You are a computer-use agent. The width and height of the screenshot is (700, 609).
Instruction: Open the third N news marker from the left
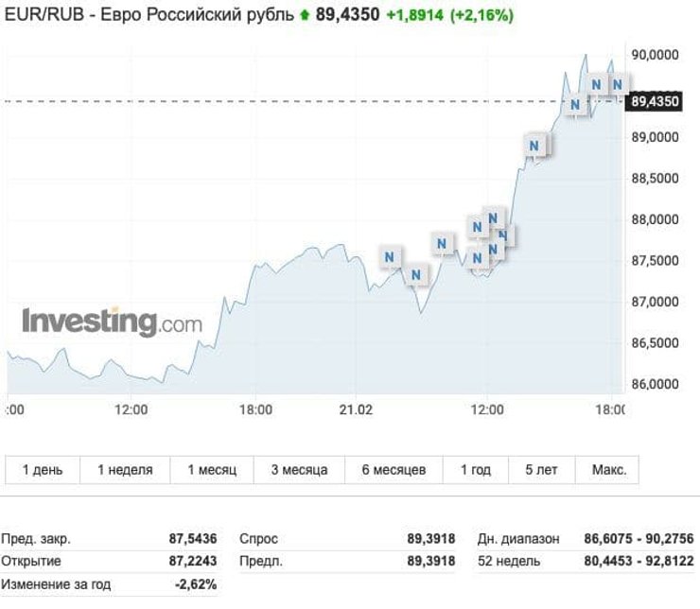point(443,243)
